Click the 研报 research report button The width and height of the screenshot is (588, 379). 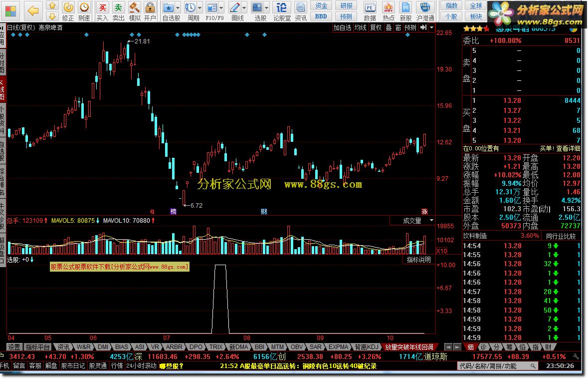(x=346, y=5)
